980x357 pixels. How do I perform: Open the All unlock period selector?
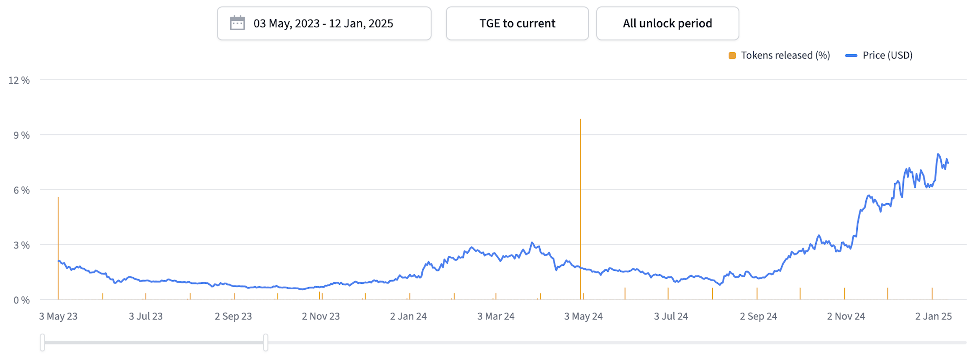pos(667,23)
